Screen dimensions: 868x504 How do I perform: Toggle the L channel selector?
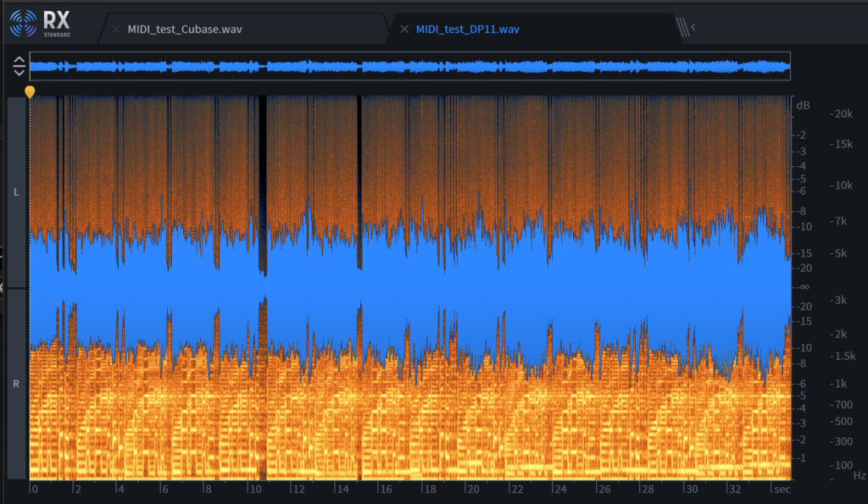[16, 192]
